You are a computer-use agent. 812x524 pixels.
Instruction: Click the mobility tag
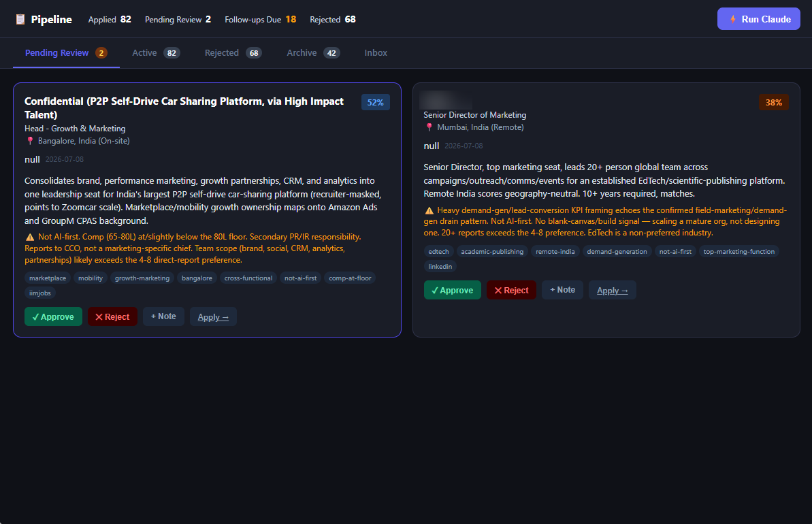coord(91,278)
